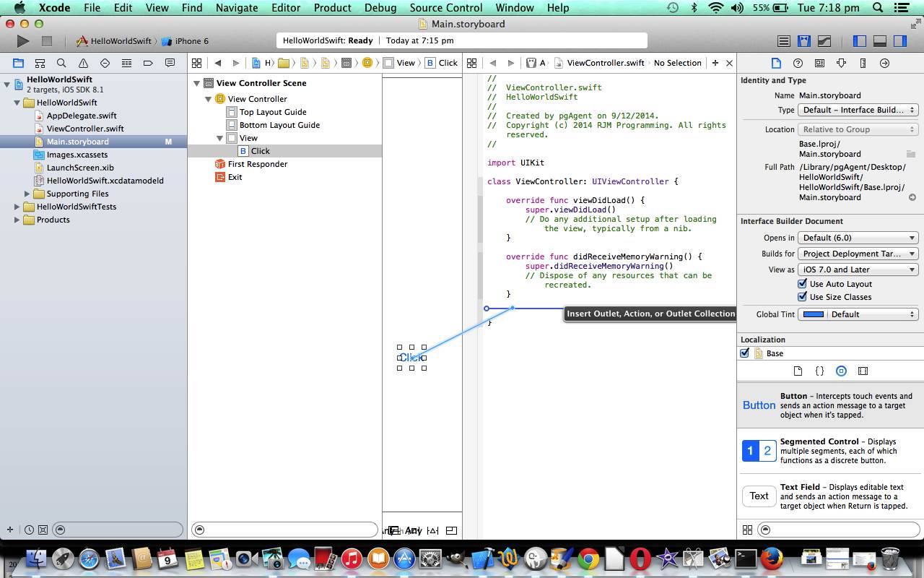Collapse the HelloWorldSwift project root
The image size is (924, 578).
[x=7, y=85]
